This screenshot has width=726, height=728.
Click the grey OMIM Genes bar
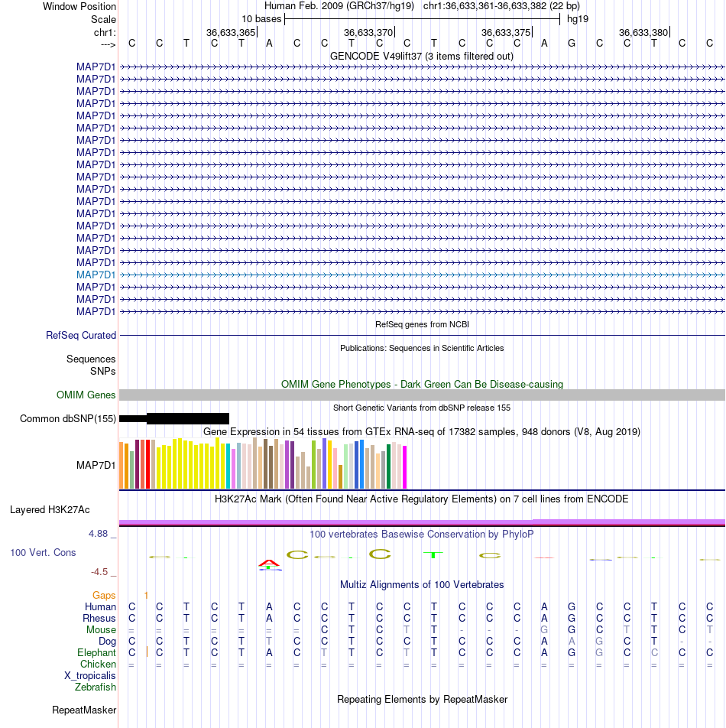(x=422, y=395)
